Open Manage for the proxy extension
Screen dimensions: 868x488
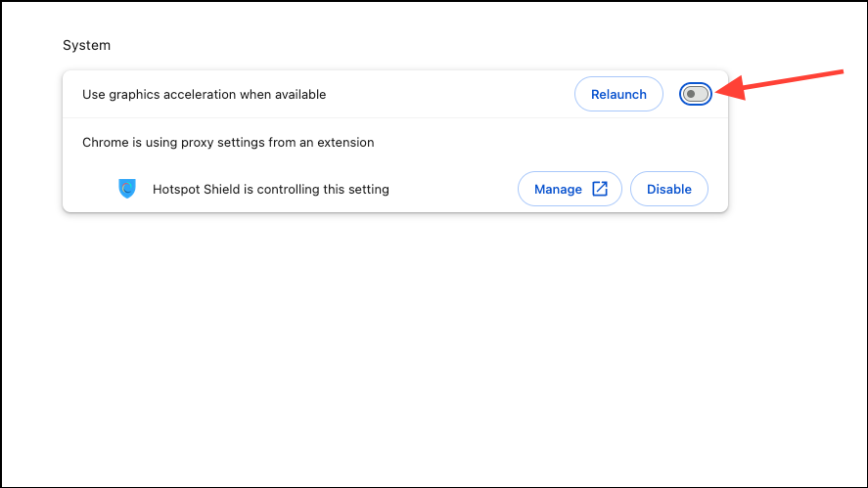[x=570, y=189]
